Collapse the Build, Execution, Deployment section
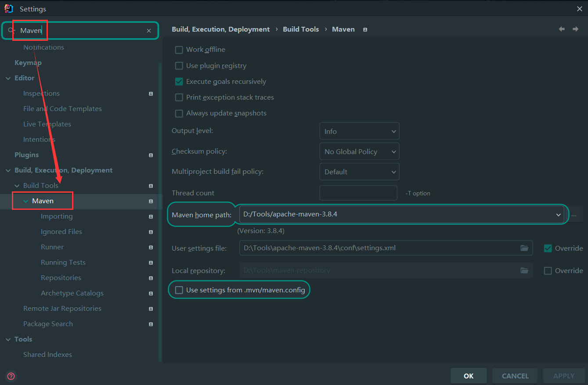588x385 pixels. [x=8, y=170]
